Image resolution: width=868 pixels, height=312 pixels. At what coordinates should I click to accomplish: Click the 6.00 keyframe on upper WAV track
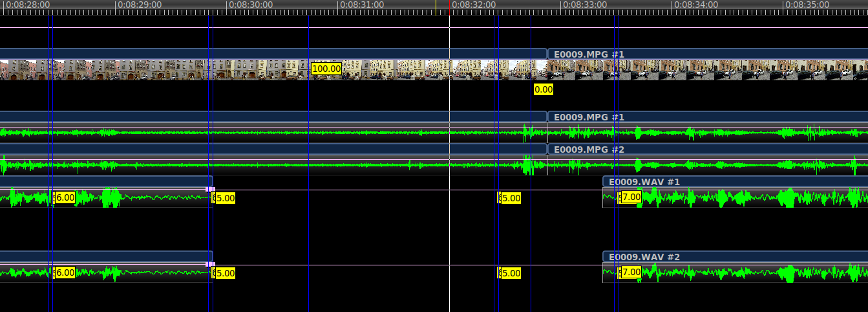(x=65, y=197)
